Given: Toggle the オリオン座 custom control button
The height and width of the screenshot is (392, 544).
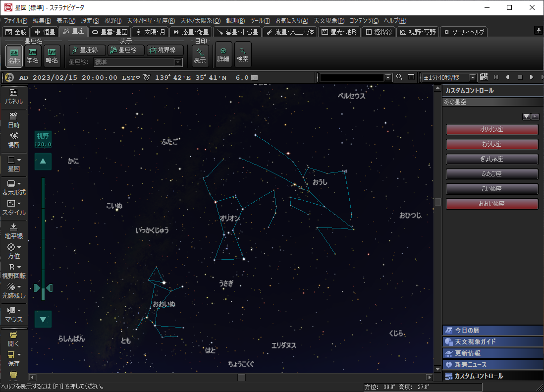Looking at the screenshot, I should 491,129.
